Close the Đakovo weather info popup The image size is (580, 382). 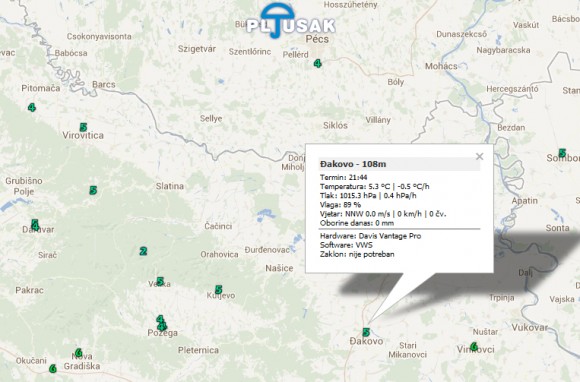479,156
